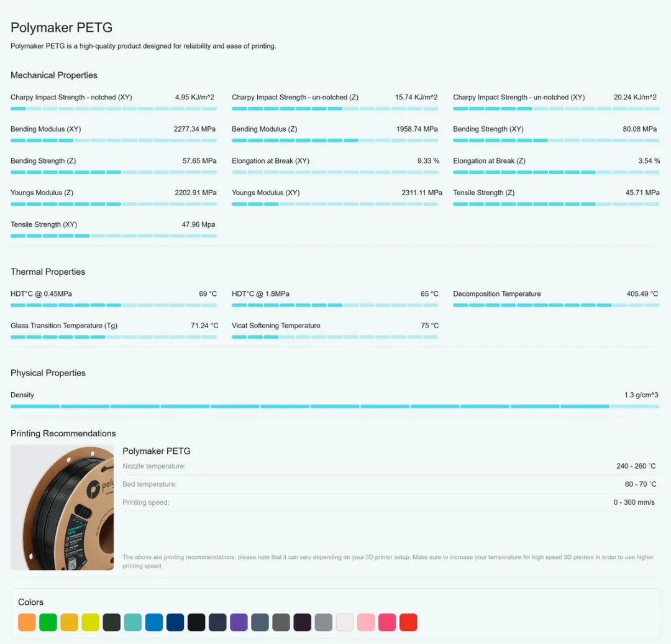Select the bright blue swatch beside teal
The height and width of the screenshot is (644, 671).
pyautogui.click(x=154, y=622)
